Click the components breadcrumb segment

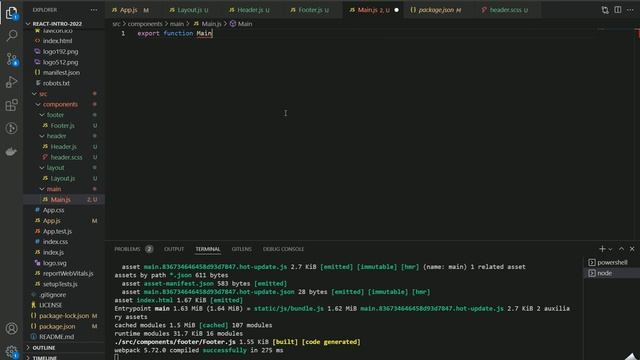(145, 24)
